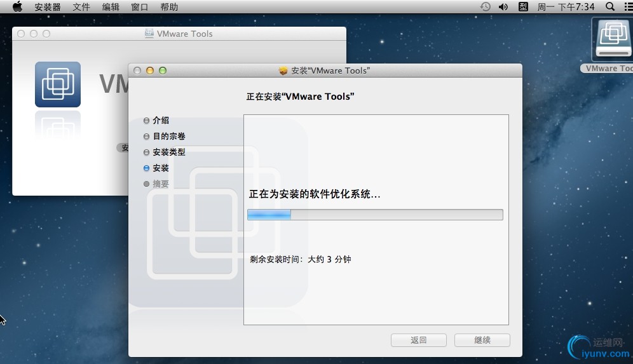Select the VMware Tools desktop disk icon

point(613,39)
